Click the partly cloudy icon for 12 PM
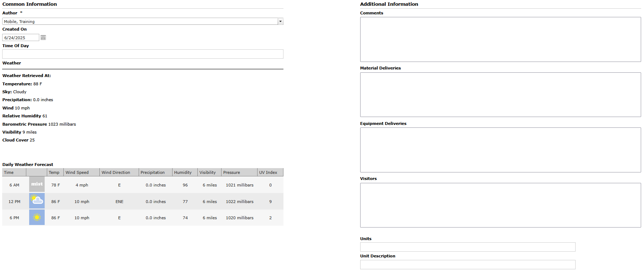The width and height of the screenshot is (644, 270). [x=37, y=201]
